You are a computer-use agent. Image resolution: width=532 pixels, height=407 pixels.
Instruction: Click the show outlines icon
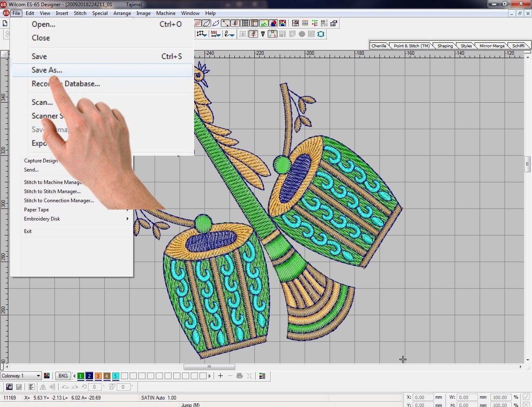coord(207,23)
